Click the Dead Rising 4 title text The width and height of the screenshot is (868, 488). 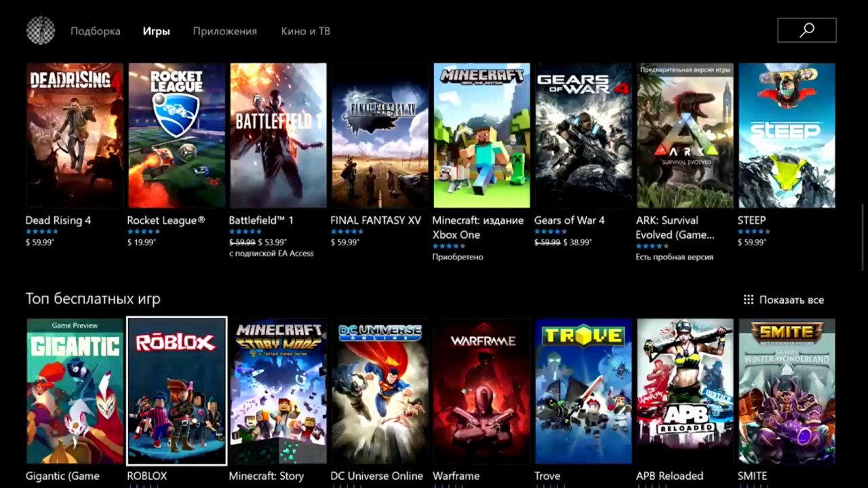point(58,220)
